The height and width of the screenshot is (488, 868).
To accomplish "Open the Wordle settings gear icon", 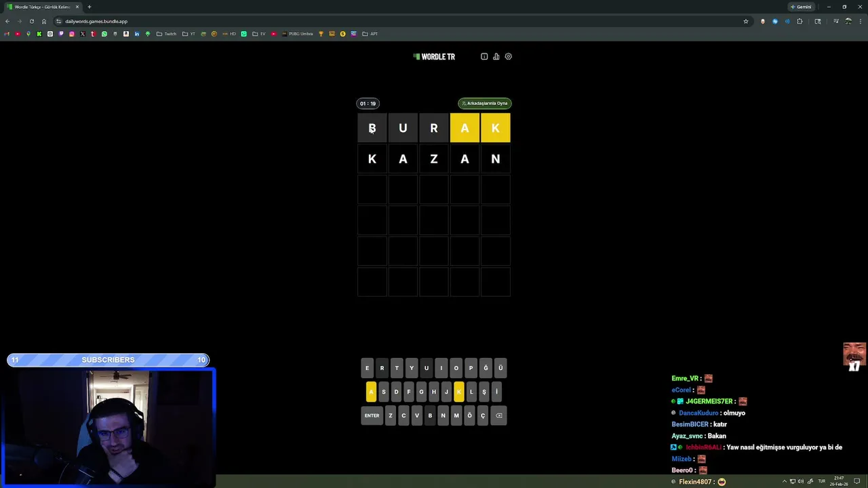I will click(509, 56).
